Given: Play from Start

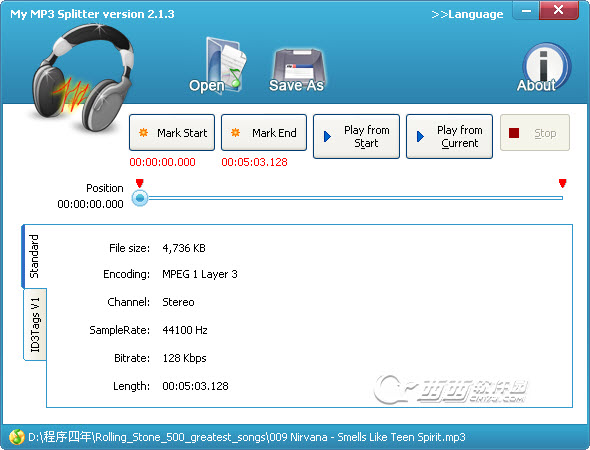Looking at the screenshot, I should (356, 137).
